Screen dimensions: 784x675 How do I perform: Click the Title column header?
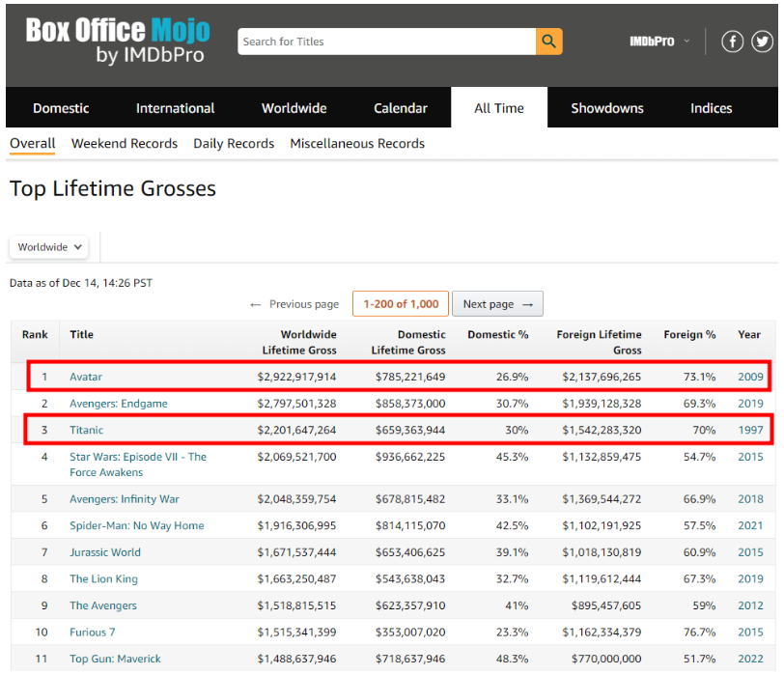[x=81, y=334]
